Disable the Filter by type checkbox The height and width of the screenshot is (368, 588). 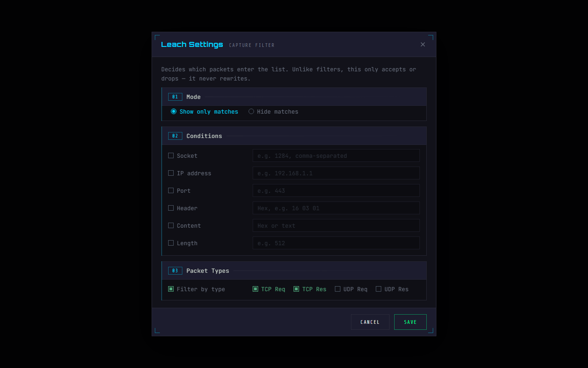(171, 289)
